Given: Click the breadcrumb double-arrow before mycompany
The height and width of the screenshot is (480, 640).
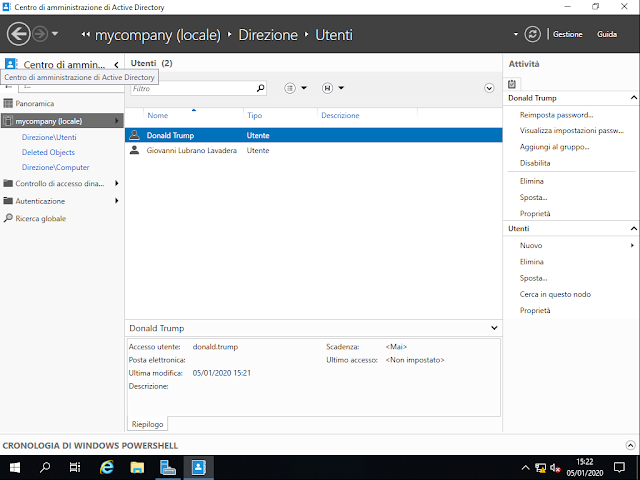Looking at the screenshot, I should [85, 35].
